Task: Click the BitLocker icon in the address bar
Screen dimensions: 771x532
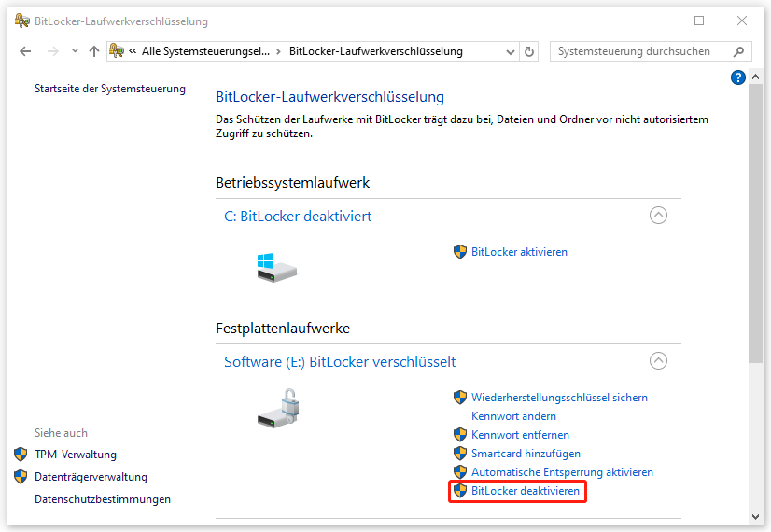Action: (117, 50)
